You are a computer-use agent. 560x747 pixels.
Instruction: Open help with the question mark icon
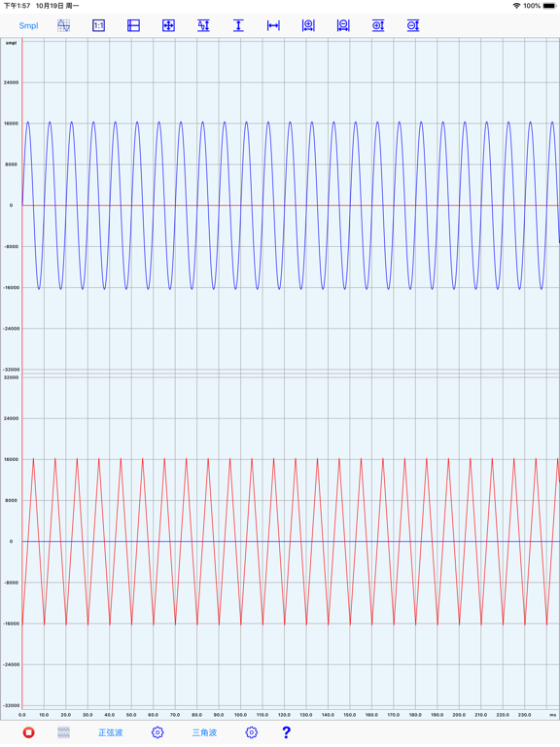[286, 732]
